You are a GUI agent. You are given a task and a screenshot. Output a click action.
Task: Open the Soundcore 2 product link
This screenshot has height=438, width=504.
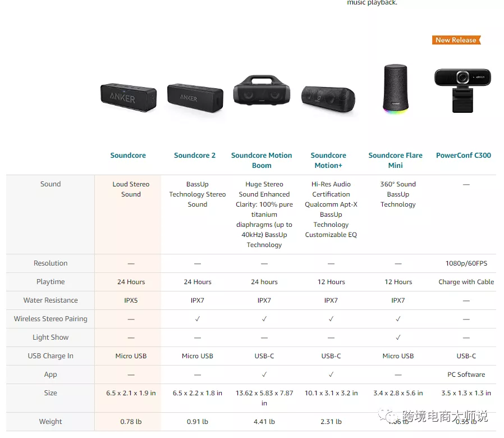[195, 156]
